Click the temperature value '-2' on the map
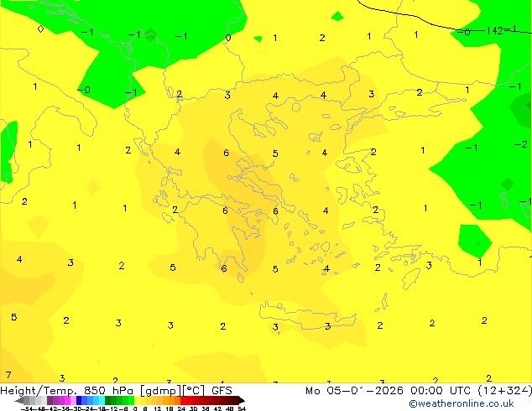The height and width of the screenshot is (411, 532). pyautogui.click(x=521, y=144)
